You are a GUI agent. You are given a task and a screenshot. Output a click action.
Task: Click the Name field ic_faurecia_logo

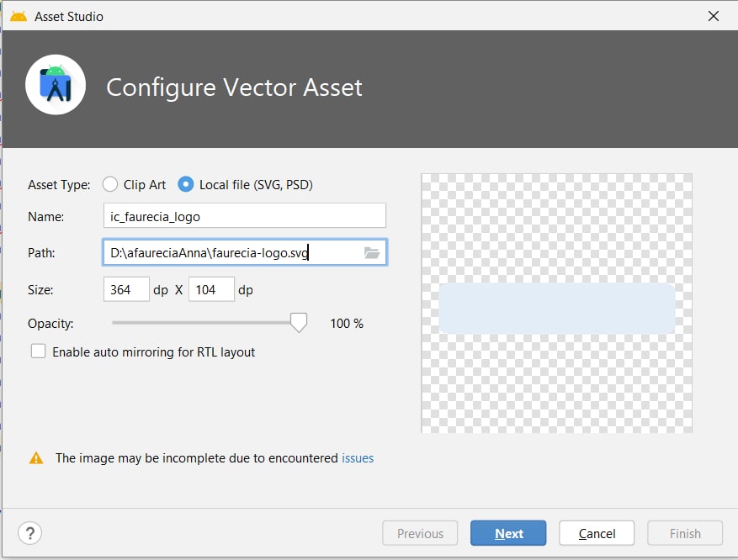[244, 216]
